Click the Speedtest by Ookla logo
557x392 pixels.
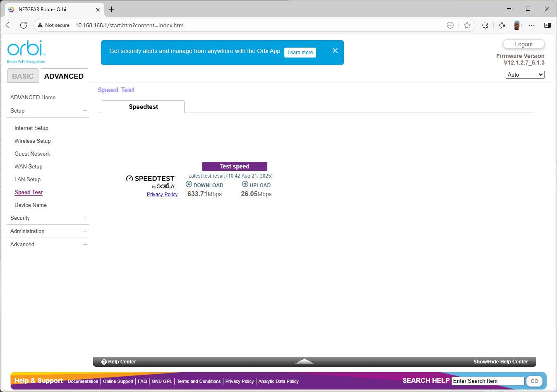[x=150, y=182]
